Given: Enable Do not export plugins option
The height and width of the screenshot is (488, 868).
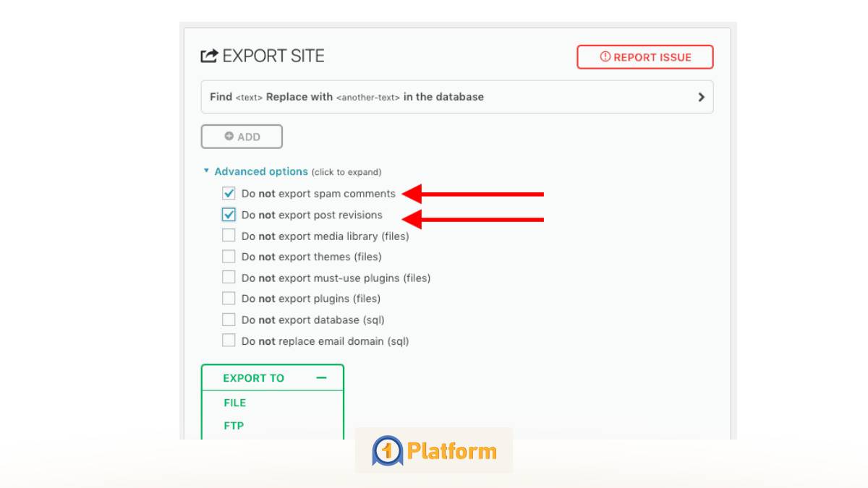Looking at the screenshot, I should pos(229,299).
